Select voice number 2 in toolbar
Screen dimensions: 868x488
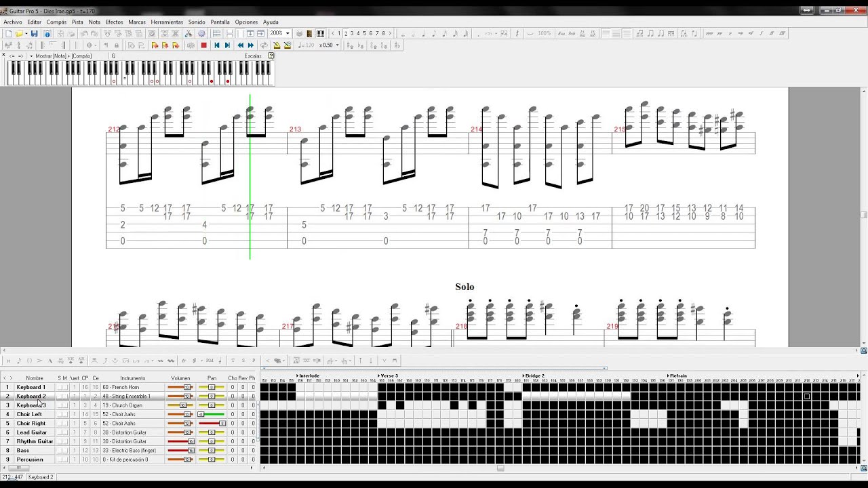346,33
